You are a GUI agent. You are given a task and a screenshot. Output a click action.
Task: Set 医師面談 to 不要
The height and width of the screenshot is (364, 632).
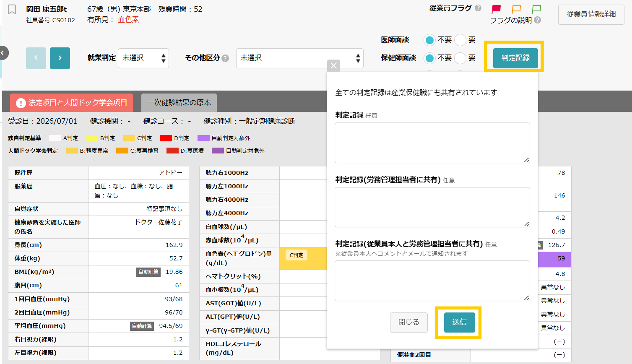429,40
